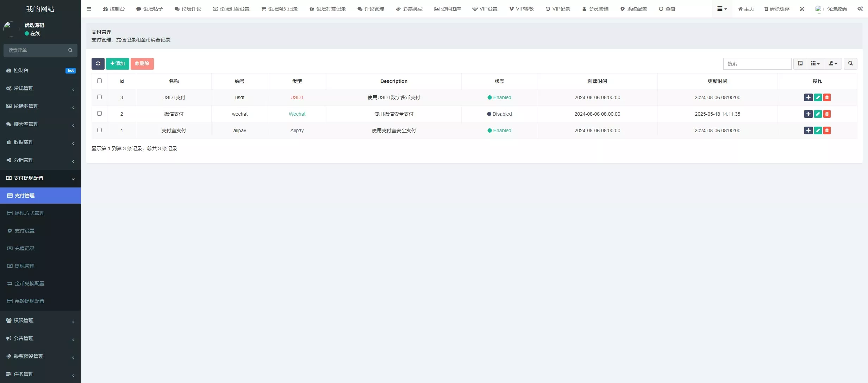Click the fullscreen expand icon in header

(802, 9)
